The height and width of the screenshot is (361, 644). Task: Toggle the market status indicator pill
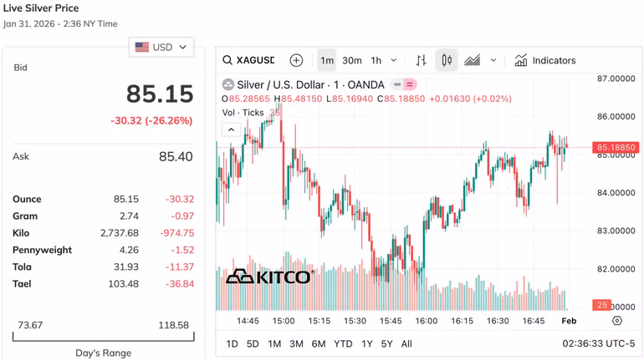click(x=406, y=84)
